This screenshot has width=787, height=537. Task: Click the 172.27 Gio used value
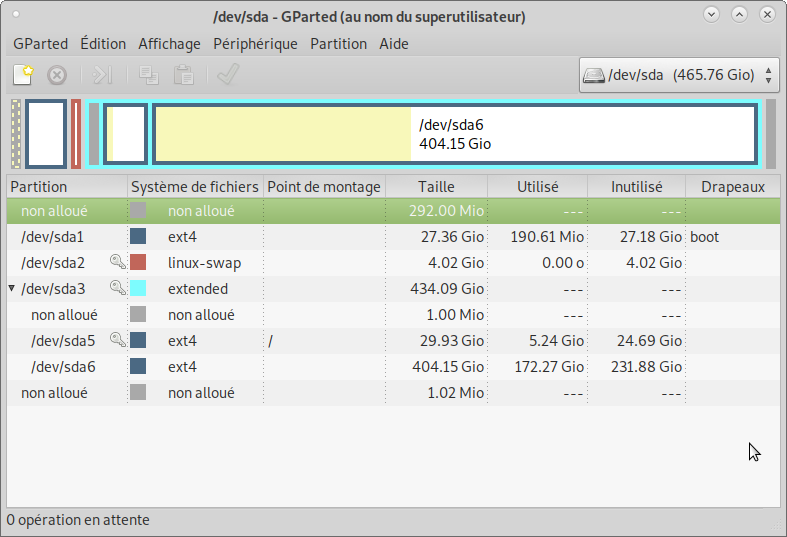[x=549, y=367]
